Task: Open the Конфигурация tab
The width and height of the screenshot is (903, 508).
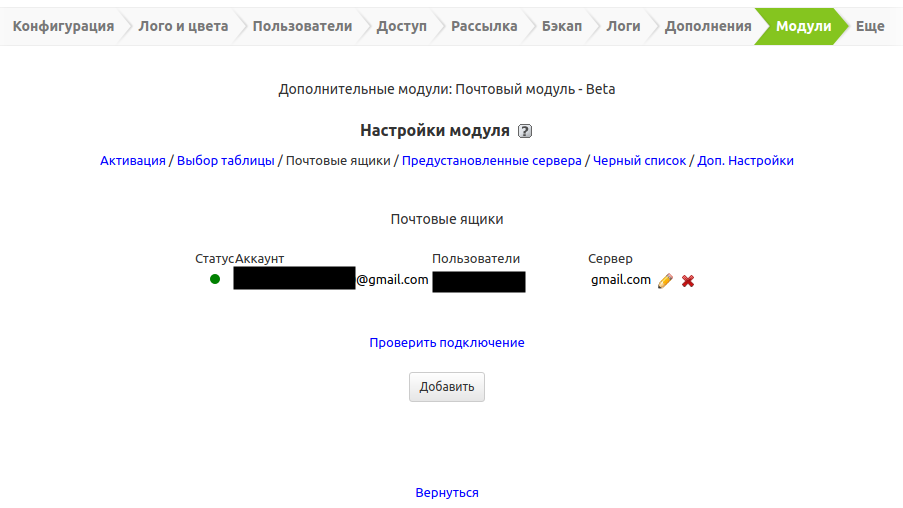Action: (63, 26)
